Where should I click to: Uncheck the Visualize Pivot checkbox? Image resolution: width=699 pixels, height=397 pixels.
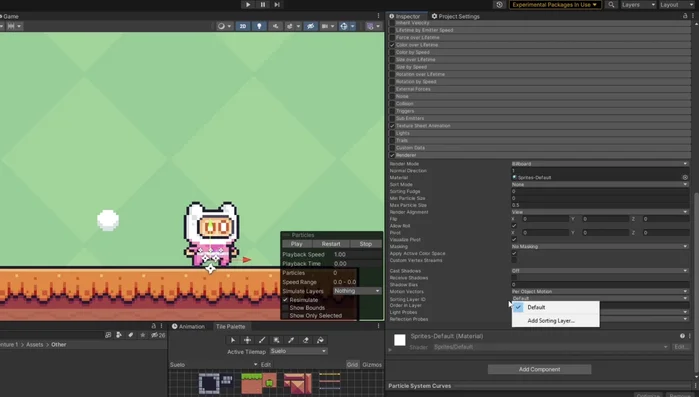514,240
